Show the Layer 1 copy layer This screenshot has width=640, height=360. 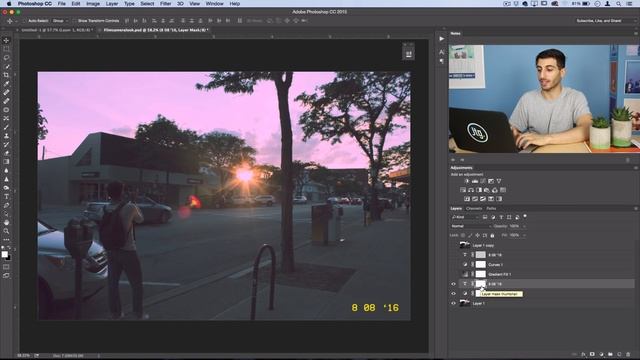tap(453, 245)
